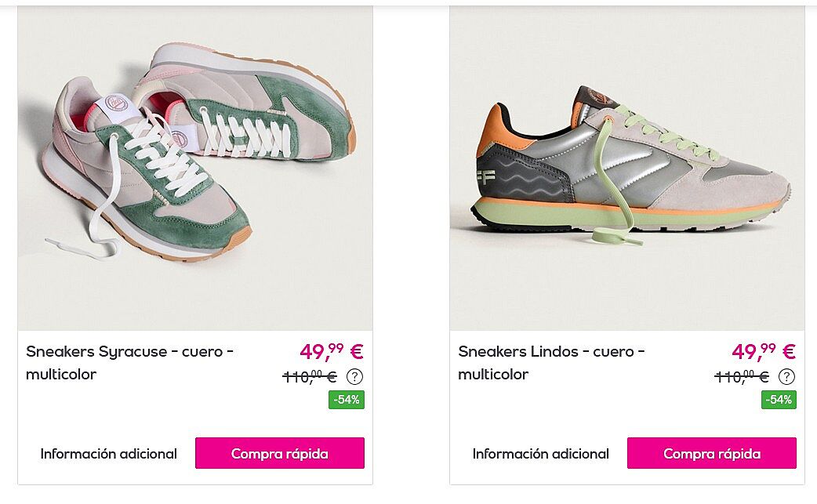The height and width of the screenshot is (504, 817).
Task: Open the Sneakers Lindos product title
Action: (x=552, y=363)
